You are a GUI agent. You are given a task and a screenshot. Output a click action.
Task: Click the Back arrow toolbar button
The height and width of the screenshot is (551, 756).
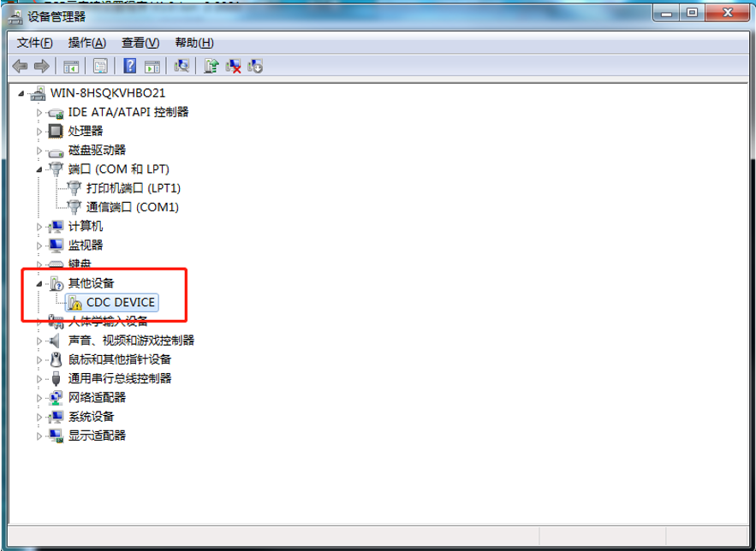[x=21, y=66]
